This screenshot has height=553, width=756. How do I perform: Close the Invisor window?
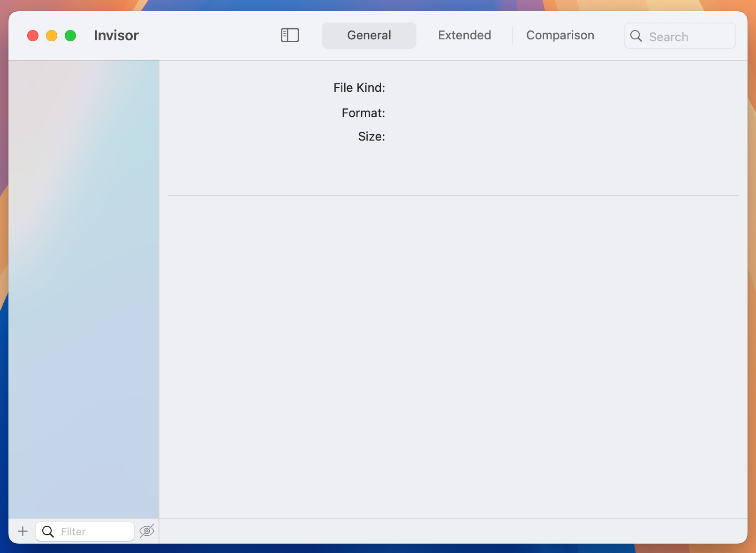[33, 36]
